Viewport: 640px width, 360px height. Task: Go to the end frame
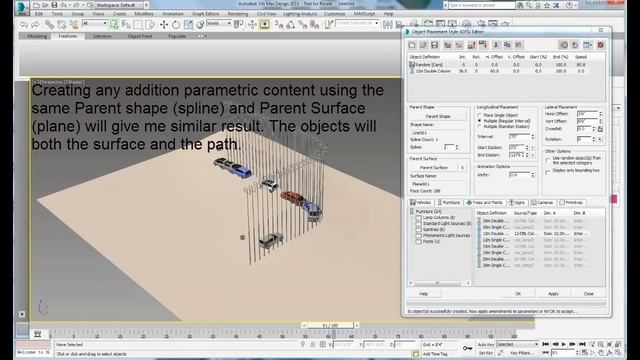582,344
